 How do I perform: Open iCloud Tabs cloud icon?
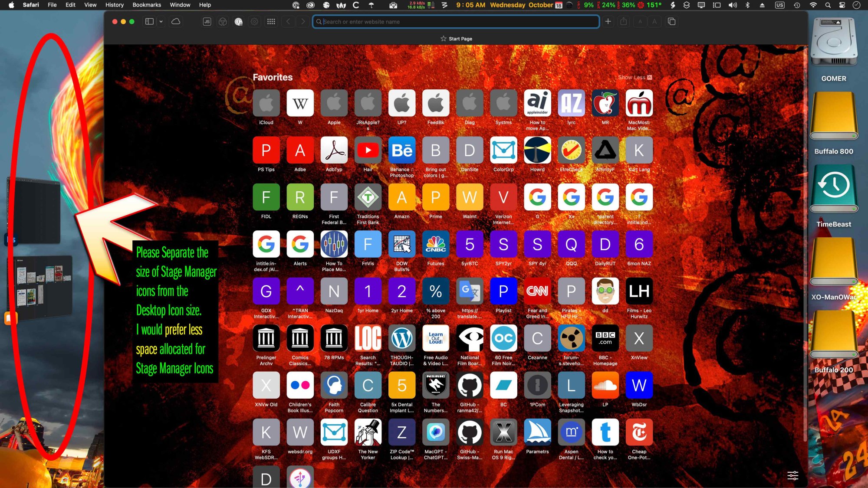point(176,21)
